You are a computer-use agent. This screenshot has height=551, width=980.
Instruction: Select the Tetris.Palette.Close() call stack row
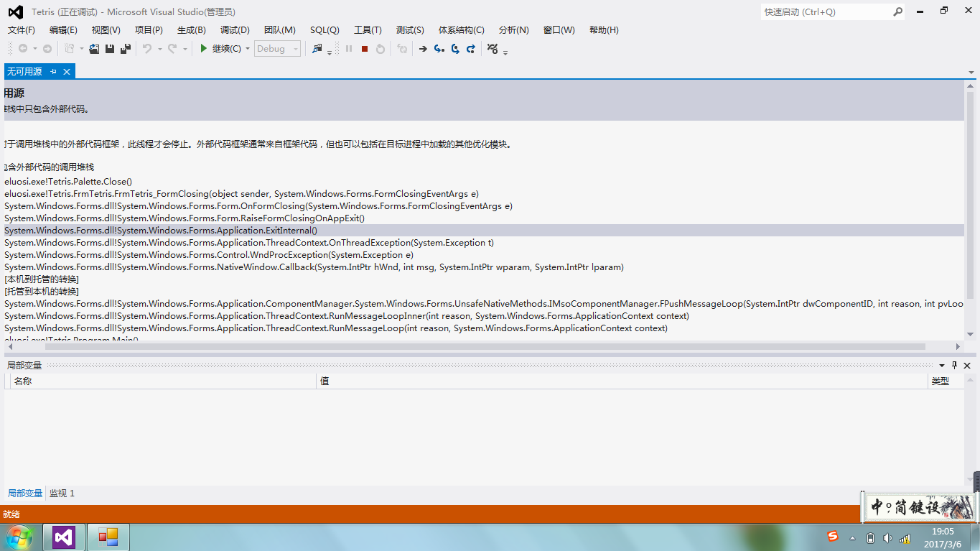tap(484, 182)
